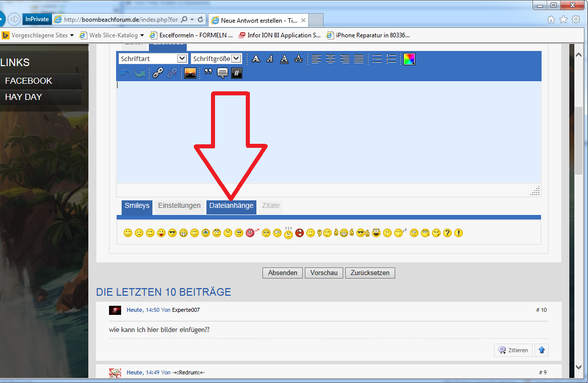This screenshot has height=383, width=588.
Task: Insert a numbered list
Action: point(391,59)
